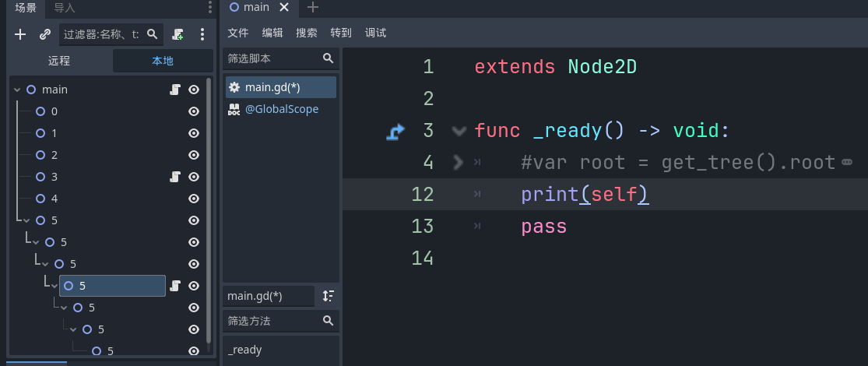
Task: Toggle visibility of the main node
Action: click(x=194, y=90)
